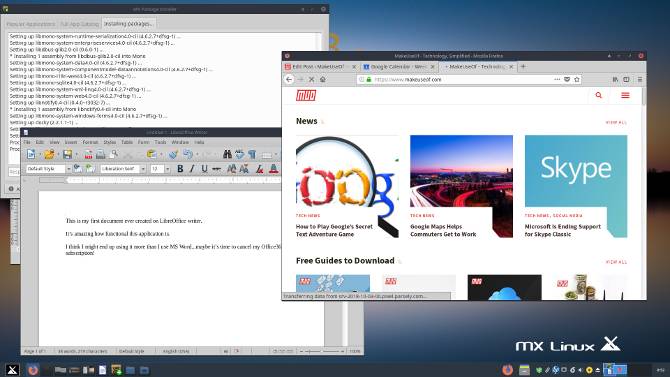The width and height of the screenshot is (670, 377).
Task: Click the red search icon on MakeUseOf
Action: tap(599, 95)
